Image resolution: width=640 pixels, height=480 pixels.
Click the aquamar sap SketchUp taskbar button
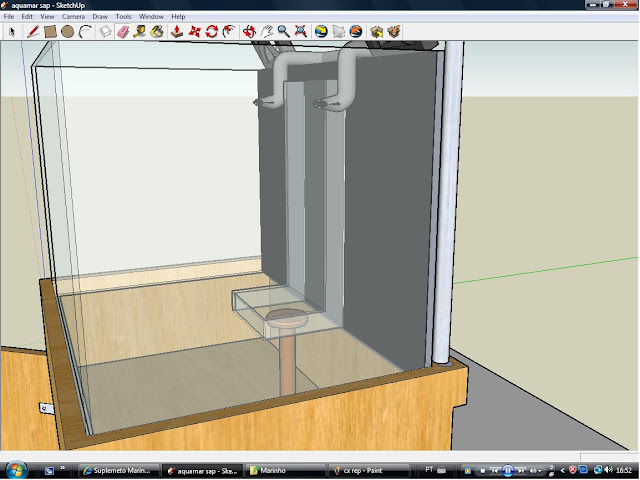pos(202,471)
